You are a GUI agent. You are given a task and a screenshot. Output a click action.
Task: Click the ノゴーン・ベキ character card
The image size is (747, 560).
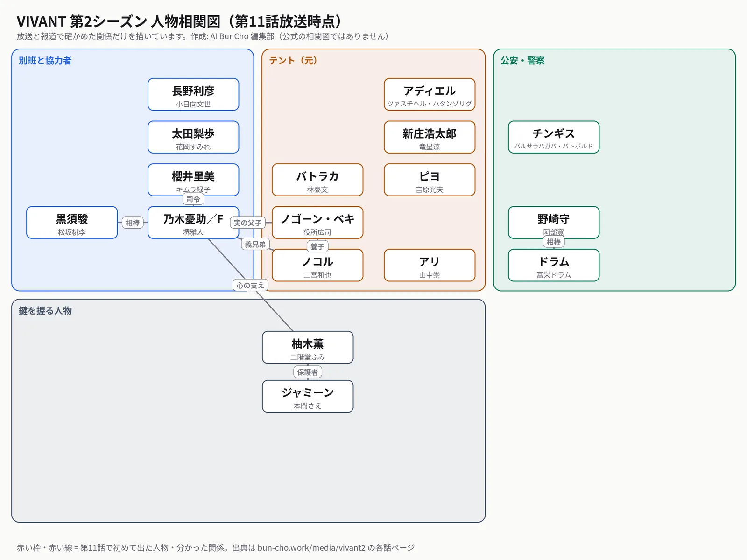317,223
